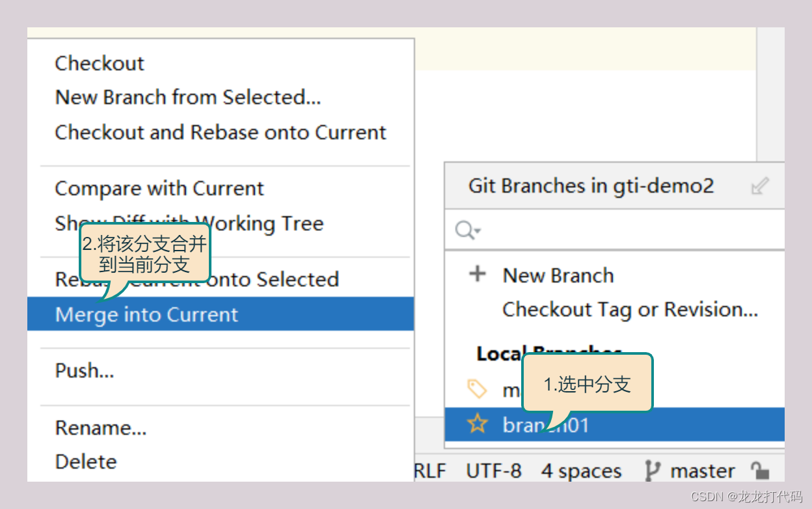Image resolution: width=812 pixels, height=509 pixels.
Task: Open Checkout Tag or Revision...
Action: tap(630, 310)
